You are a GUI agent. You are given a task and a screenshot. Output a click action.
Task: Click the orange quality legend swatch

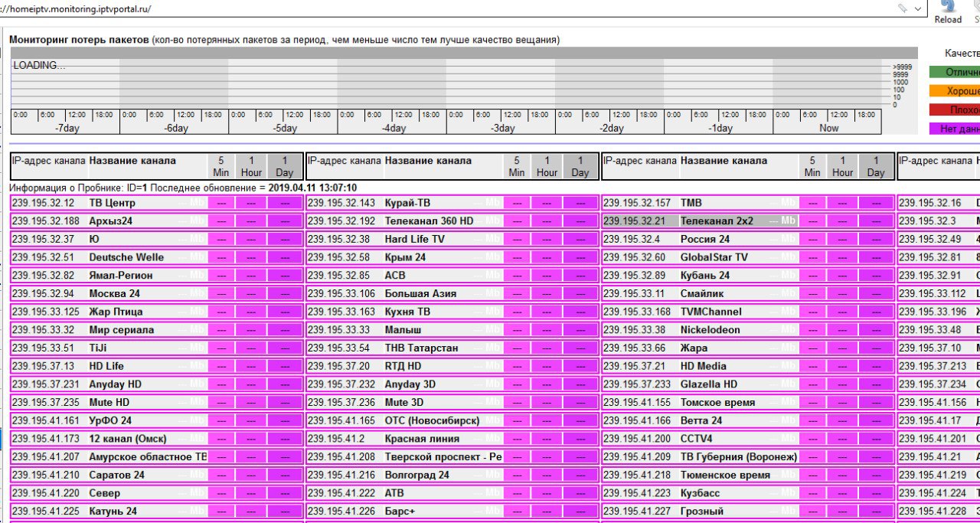click(x=955, y=91)
